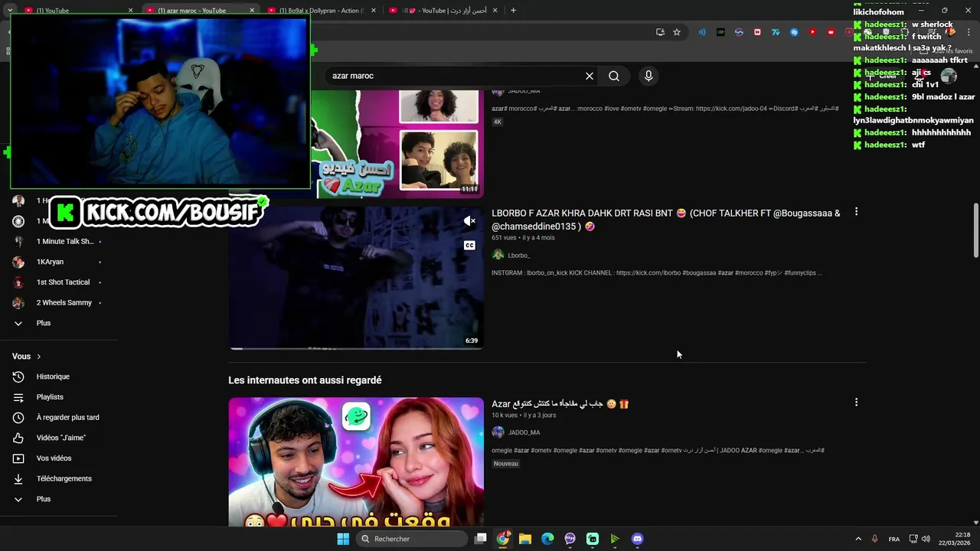980x551 pixels.
Task: Click the taskbar 'Rechercher' search box
Action: [x=412, y=539]
